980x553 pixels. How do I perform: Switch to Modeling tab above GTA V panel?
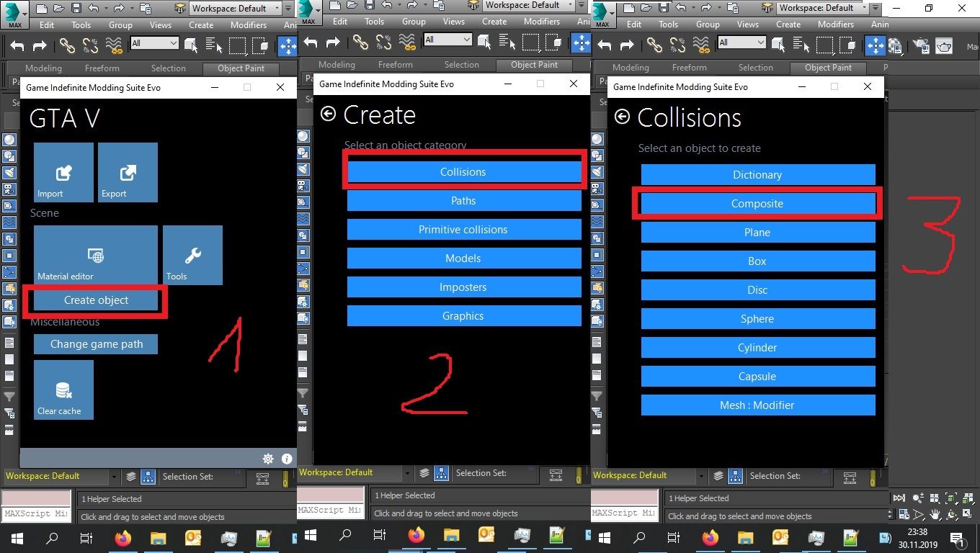point(44,68)
